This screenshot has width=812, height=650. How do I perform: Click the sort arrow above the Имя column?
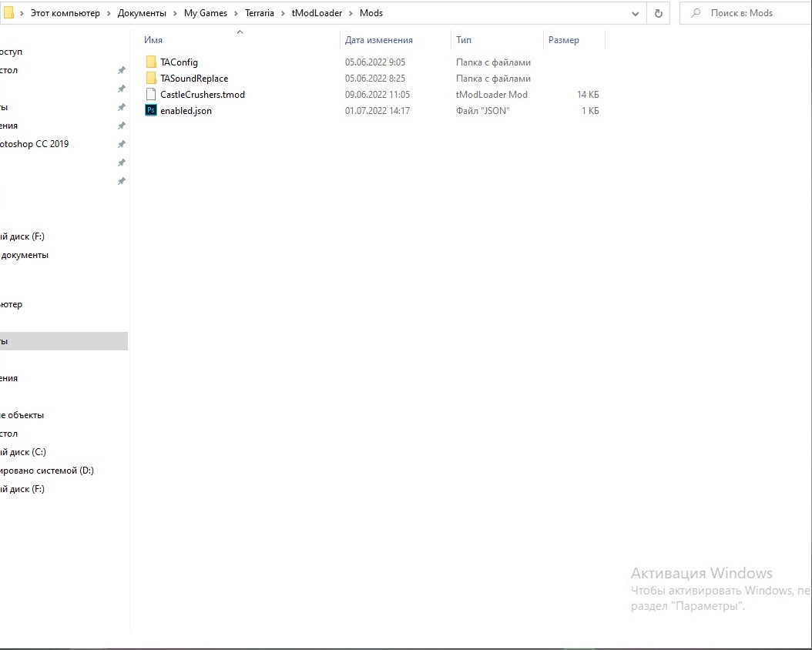240,32
